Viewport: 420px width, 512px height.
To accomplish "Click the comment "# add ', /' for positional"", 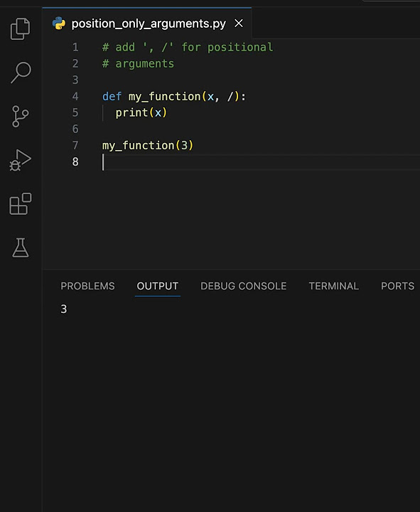I will pos(188,48).
